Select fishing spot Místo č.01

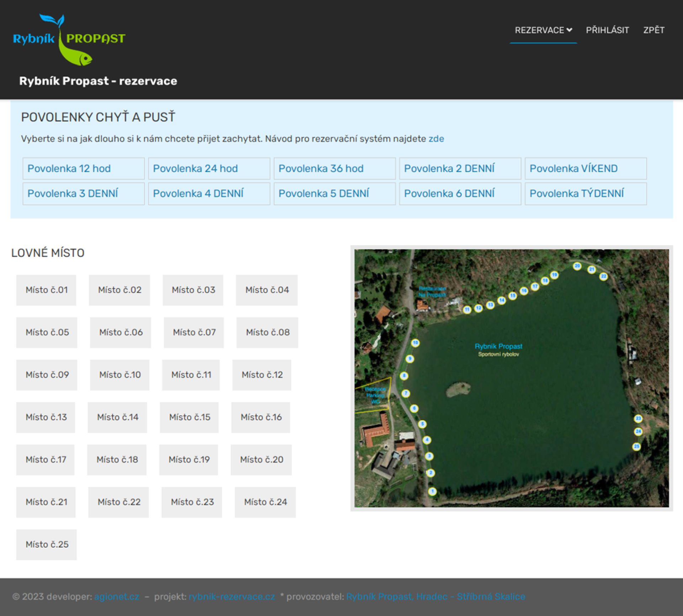click(x=46, y=290)
